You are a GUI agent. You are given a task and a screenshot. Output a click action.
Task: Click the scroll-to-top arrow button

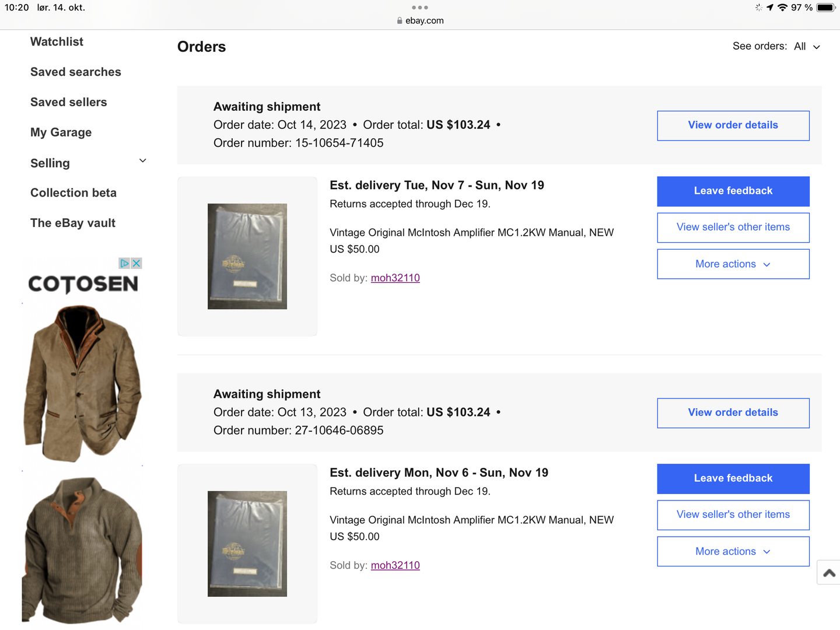[x=829, y=573]
